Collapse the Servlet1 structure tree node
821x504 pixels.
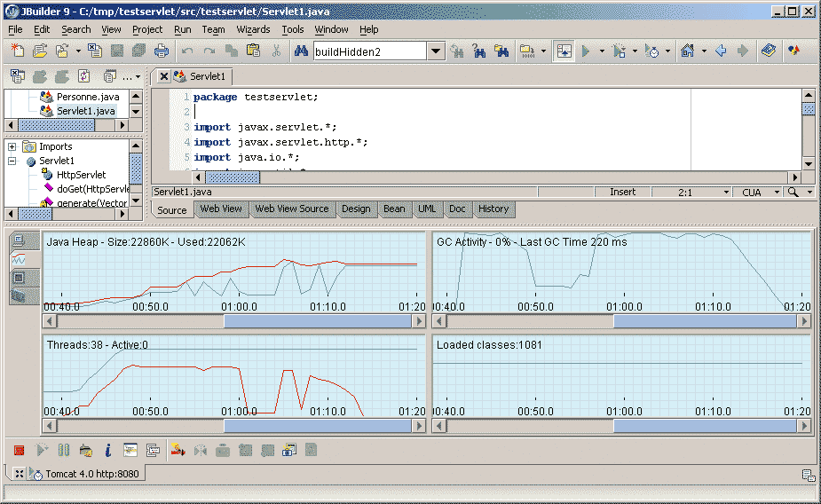click(x=12, y=161)
